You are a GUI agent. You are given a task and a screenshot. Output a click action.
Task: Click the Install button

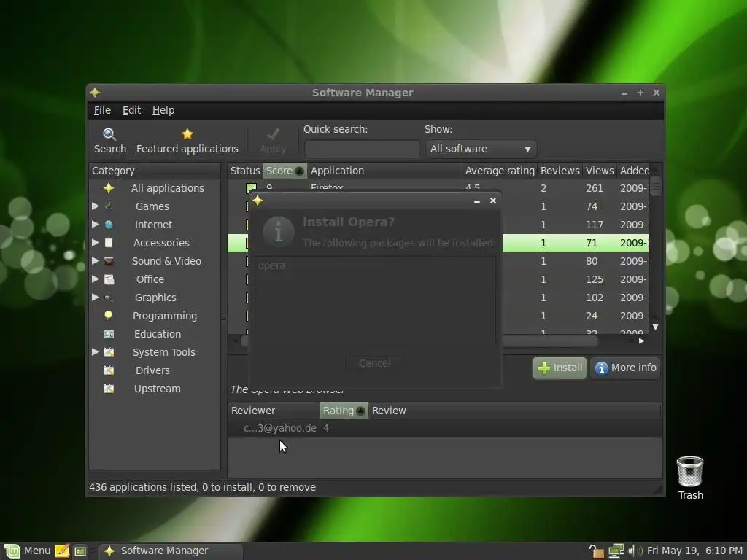(560, 368)
